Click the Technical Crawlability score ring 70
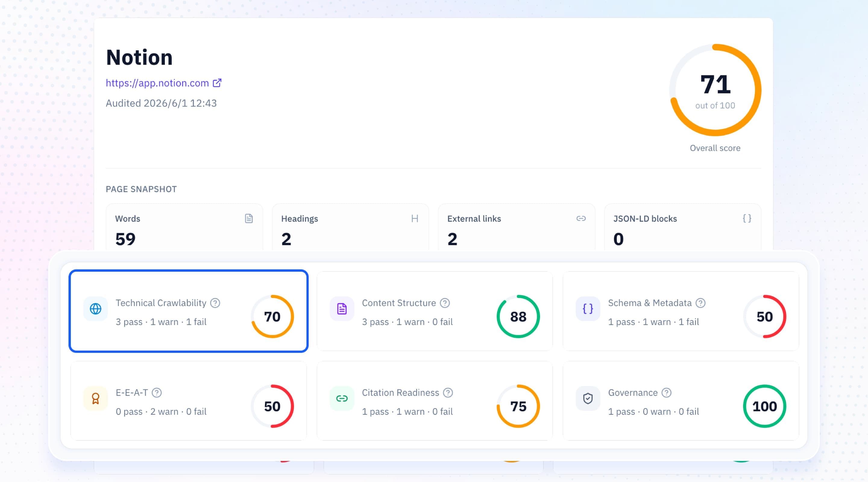 coord(272,317)
